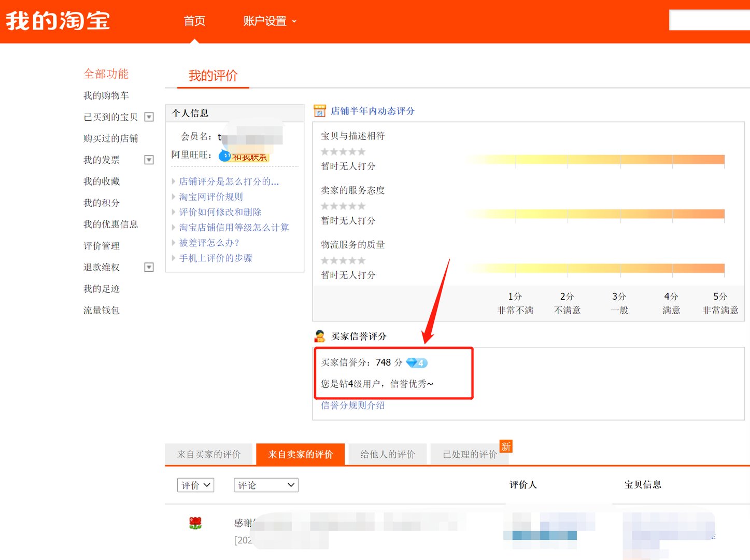Viewport: 750px width, 560px height.
Task: Expand the arrow next to 已买到的宝贝
Action: (x=149, y=117)
